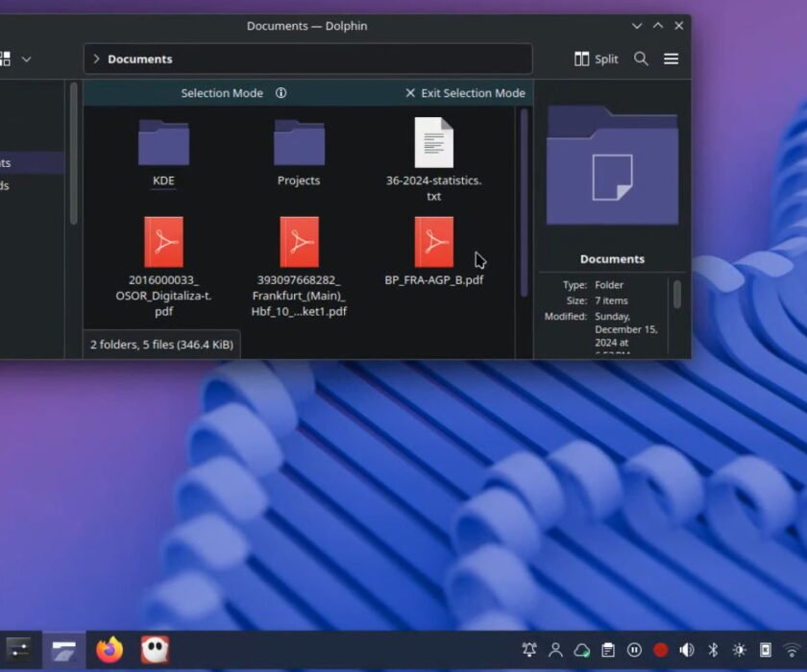Click the red recording indicator in tray

pyautogui.click(x=660, y=650)
